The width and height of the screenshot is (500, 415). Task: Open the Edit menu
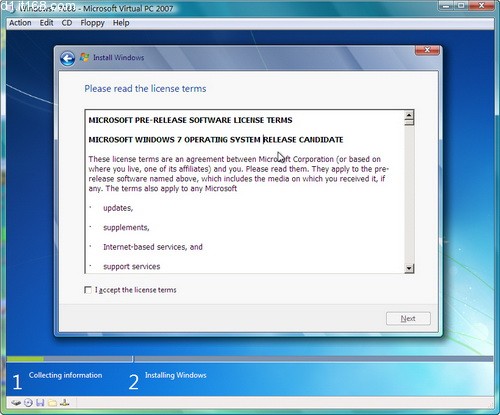(x=46, y=23)
